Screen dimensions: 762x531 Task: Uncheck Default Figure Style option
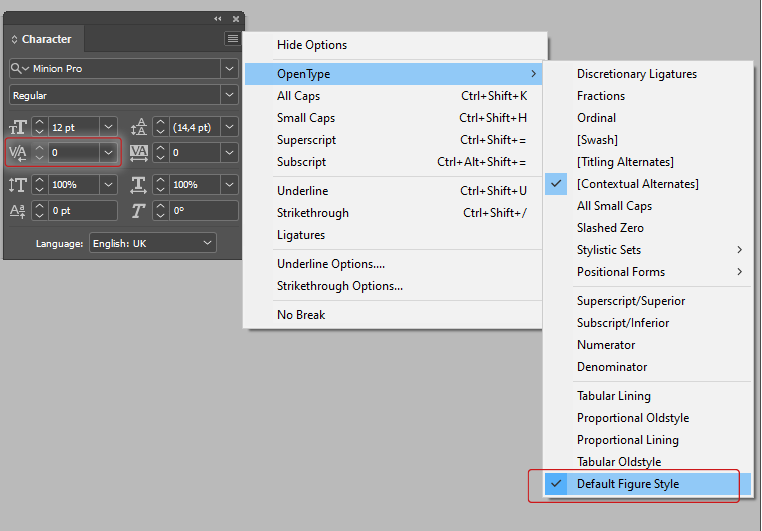point(627,484)
